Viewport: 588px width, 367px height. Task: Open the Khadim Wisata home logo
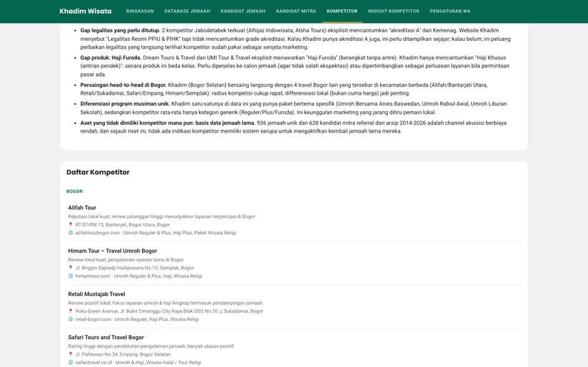pyautogui.click(x=85, y=11)
